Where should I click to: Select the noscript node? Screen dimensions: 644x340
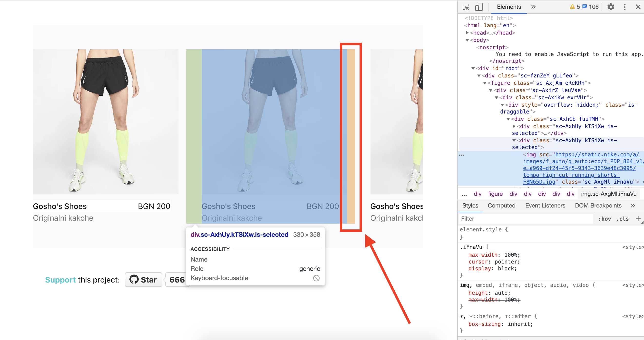pyautogui.click(x=492, y=47)
